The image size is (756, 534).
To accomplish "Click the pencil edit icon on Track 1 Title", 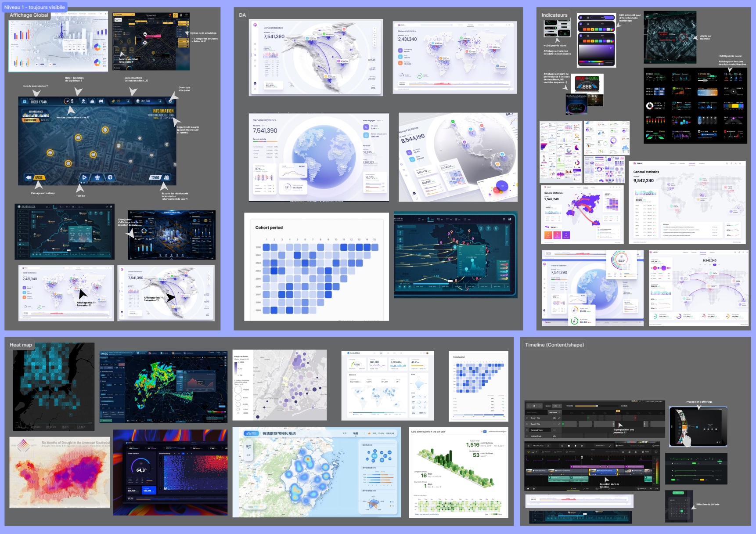I will (559, 418).
